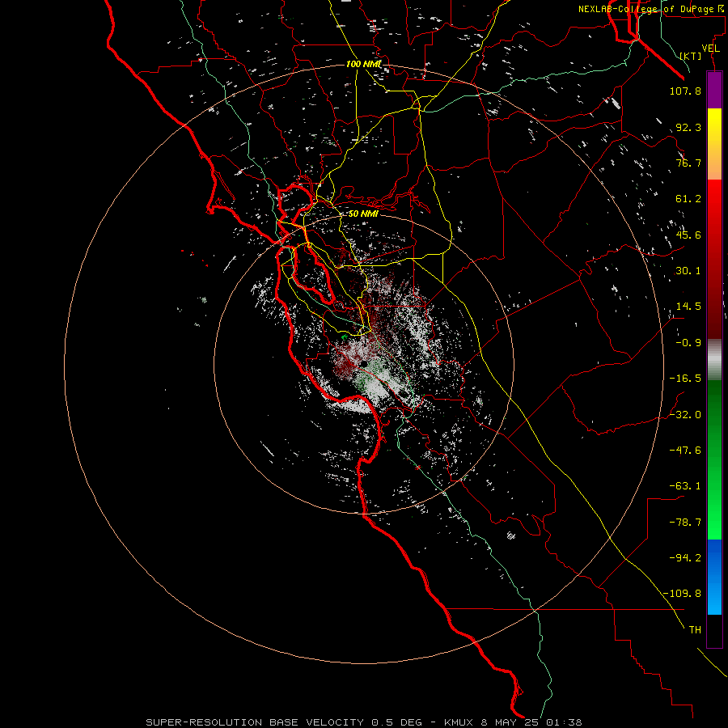Image resolution: width=728 pixels, height=728 pixels.
Task: Select the -109.8 velocity scale value
Action: coord(682,594)
